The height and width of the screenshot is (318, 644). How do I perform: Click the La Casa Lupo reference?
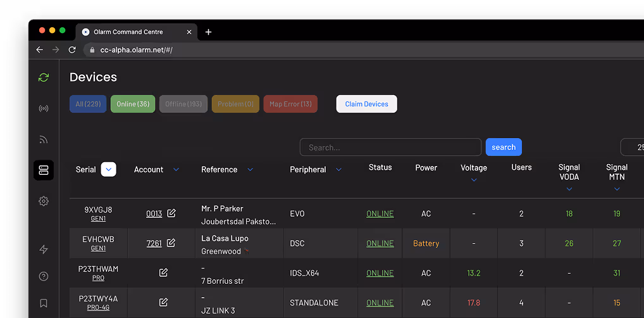(225, 238)
